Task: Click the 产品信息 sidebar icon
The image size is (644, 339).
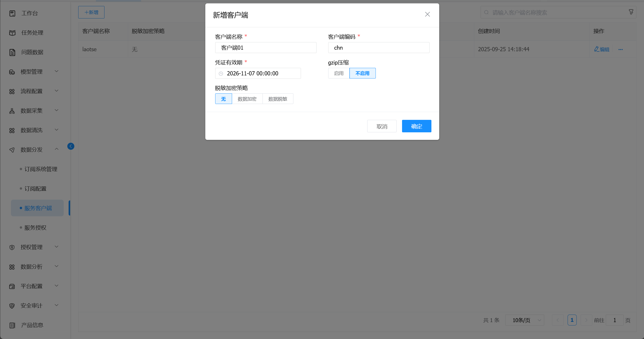Action: 12,325
